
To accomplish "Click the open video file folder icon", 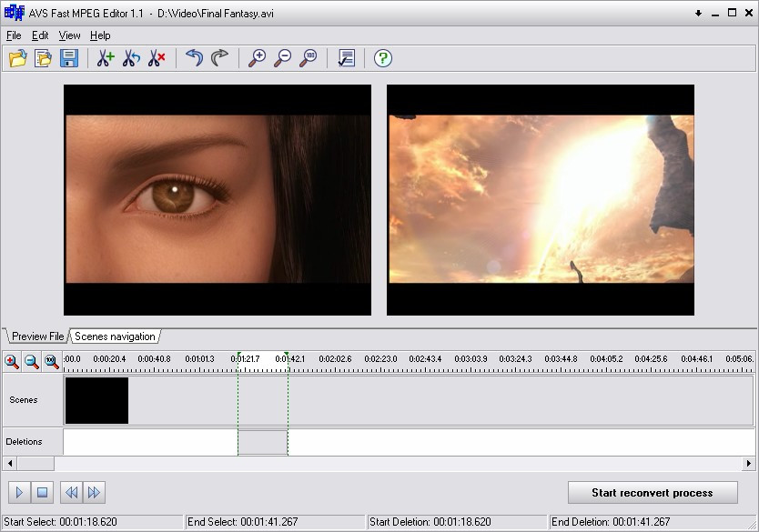I will tap(17, 58).
